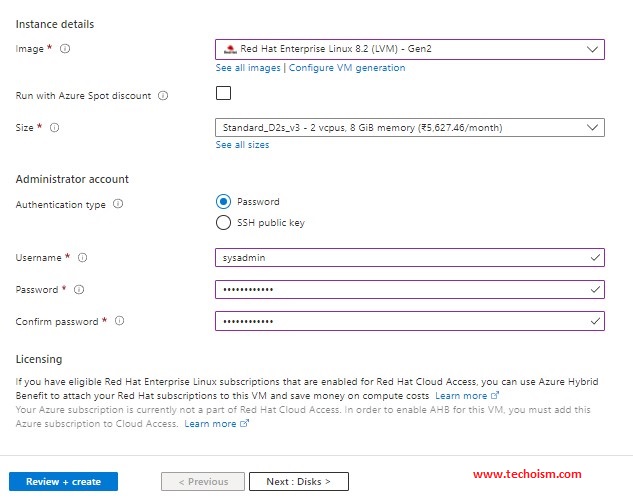Click external link icon after Cloud Access Learn more
Screen dimensions: 633x503
[x=245, y=423]
